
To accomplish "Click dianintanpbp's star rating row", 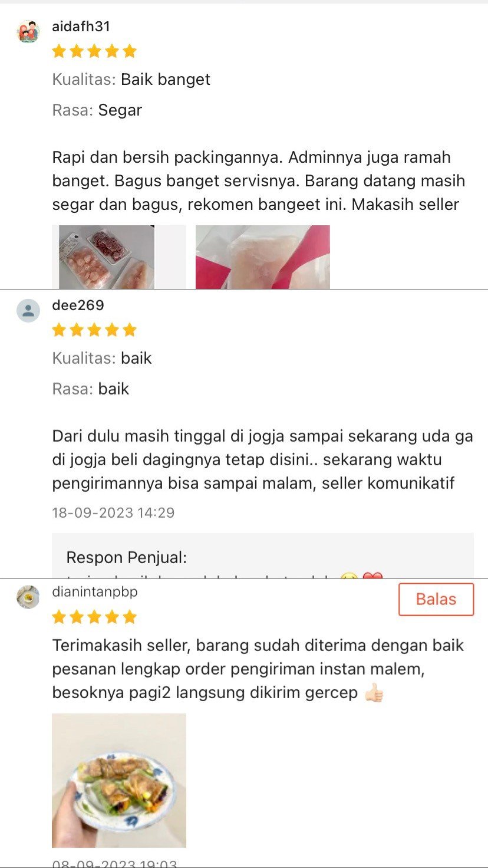I will 94,617.
